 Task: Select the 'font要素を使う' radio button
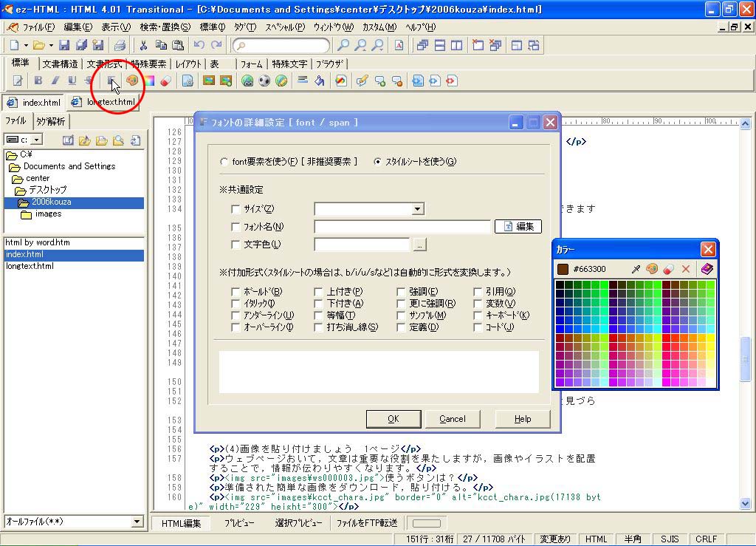(x=224, y=162)
